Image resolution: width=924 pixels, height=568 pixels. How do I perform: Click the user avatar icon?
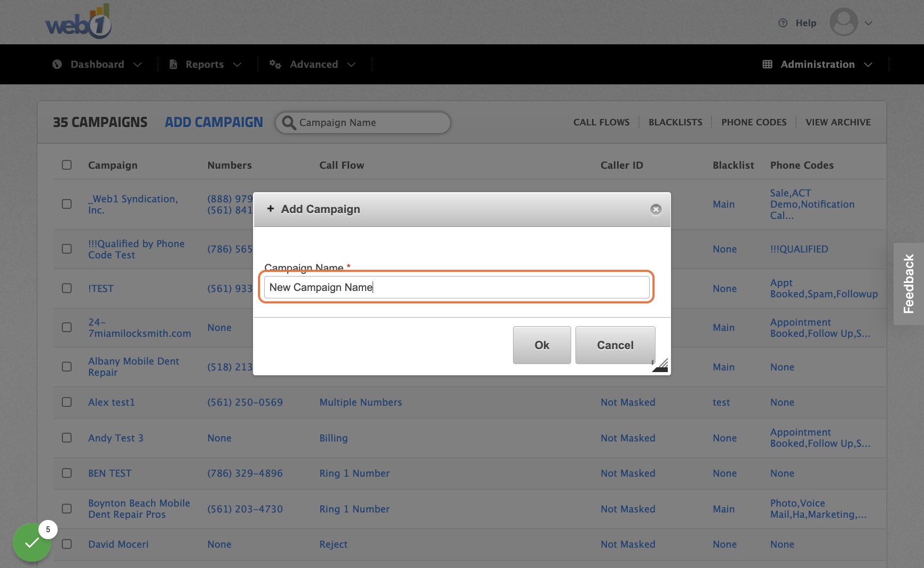(843, 22)
